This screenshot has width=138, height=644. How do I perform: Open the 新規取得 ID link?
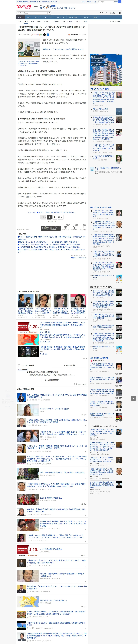tap(54, 6)
